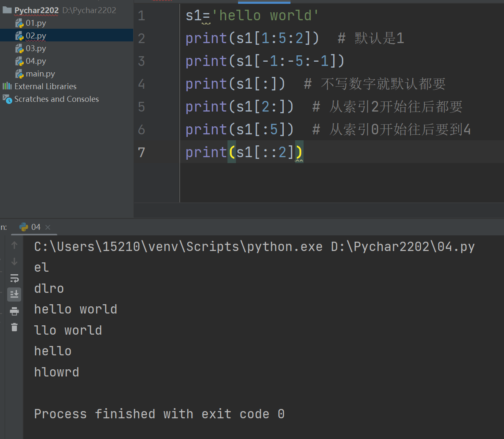504x439 pixels.
Task: Open 01.py in the project tree
Action: pyautogui.click(x=36, y=23)
